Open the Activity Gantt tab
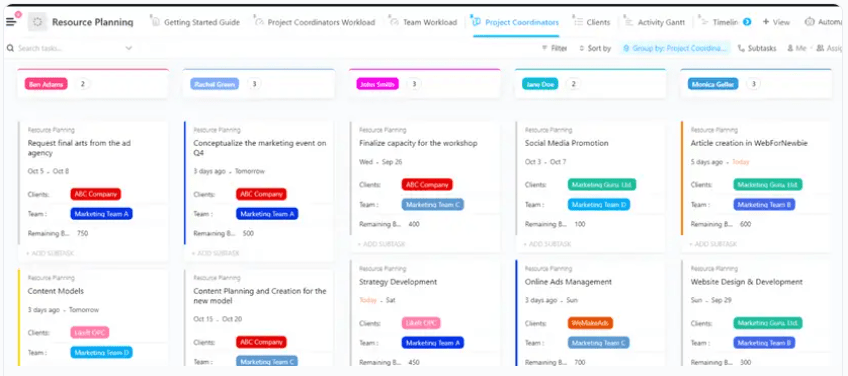 click(655, 22)
